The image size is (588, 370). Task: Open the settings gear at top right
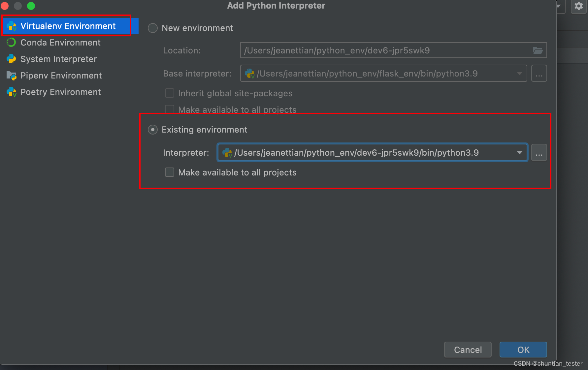(x=578, y=6)
